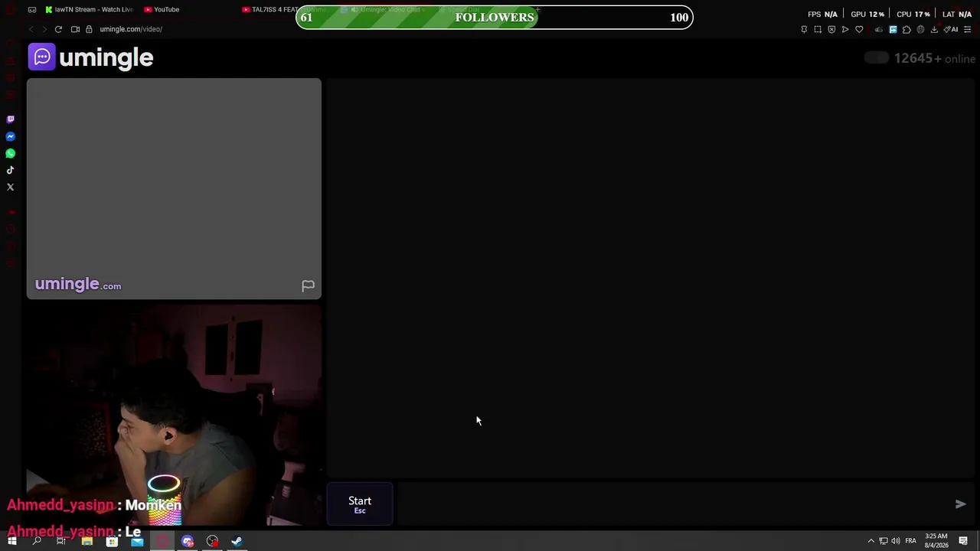Open File Explorer from the taskbar
980x551 pixels.
[87, 541]
